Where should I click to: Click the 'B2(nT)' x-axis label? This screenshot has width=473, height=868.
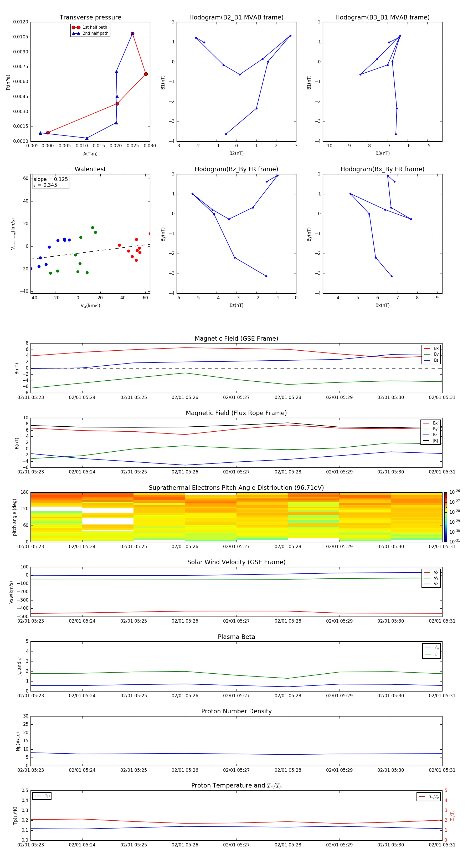click(236, 153)
